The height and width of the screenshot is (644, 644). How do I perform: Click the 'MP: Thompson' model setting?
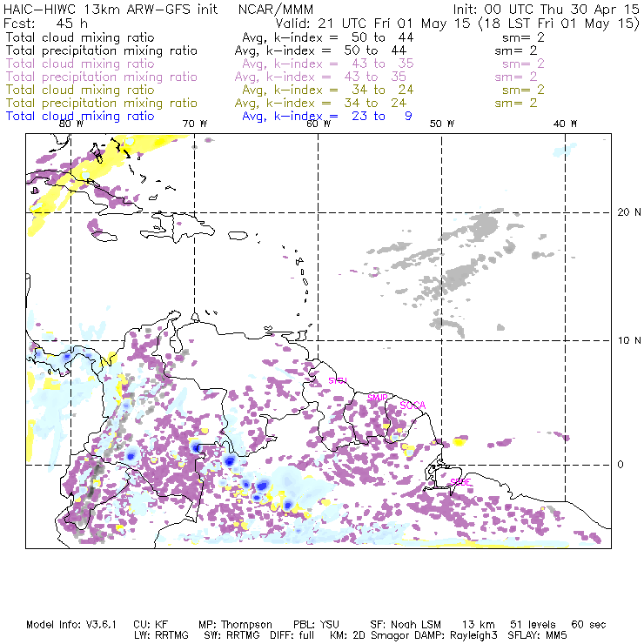[x=235, y=625]
